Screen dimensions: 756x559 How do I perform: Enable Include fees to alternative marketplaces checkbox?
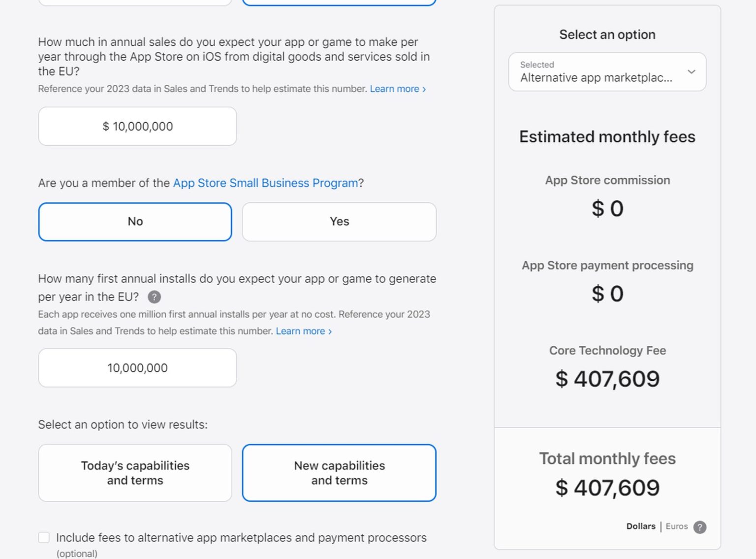click(44, 537)
